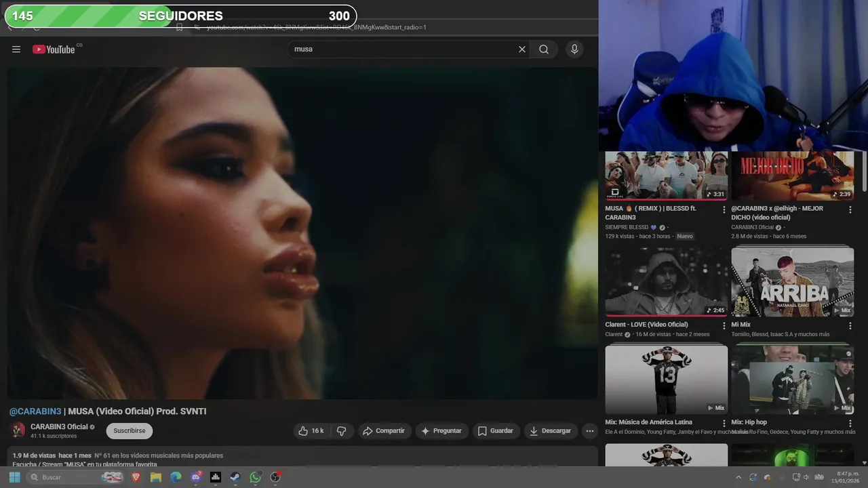Follow the @CARABIN3 mention in the title
This screenshot has height=488, width=868.
point(35,411)
